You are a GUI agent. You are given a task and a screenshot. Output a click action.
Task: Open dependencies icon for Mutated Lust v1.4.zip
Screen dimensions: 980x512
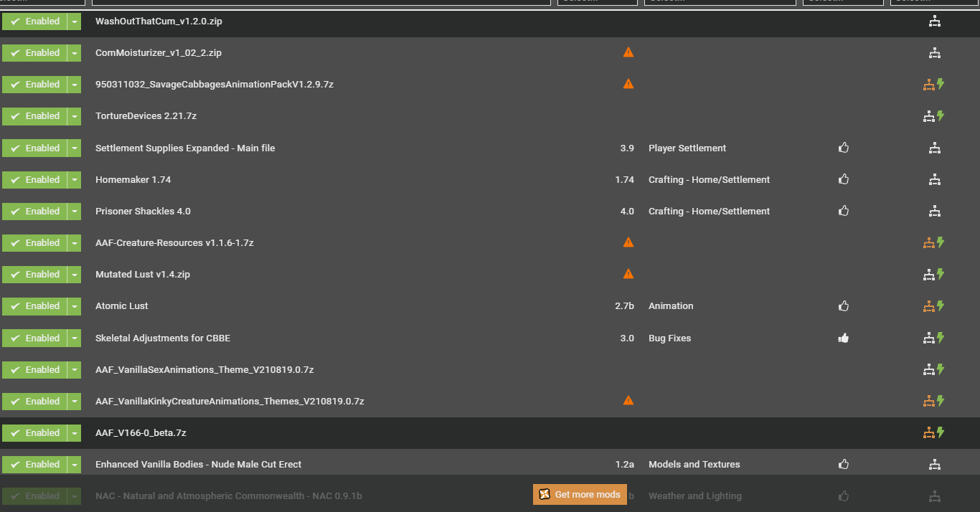coord(928,275)
